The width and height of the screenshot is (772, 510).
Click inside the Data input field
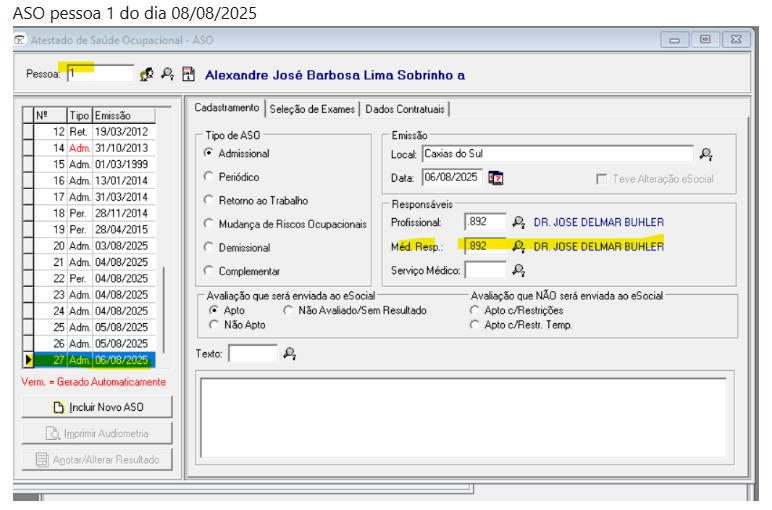pos(451,178)
